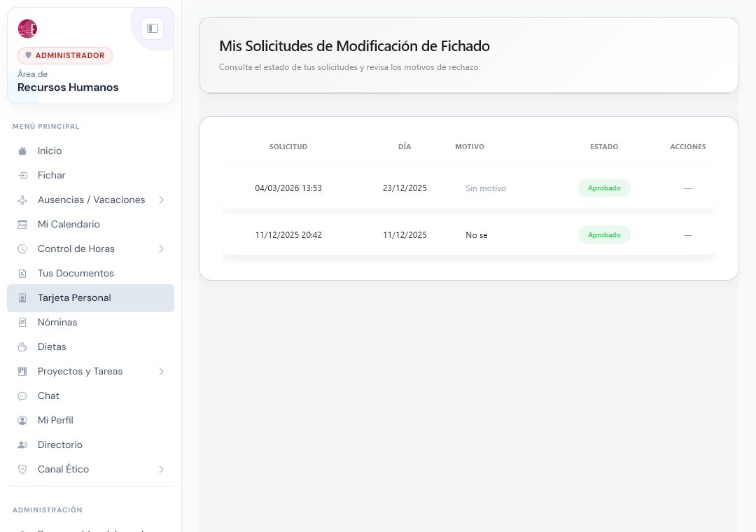Open the Tus Documentos file icon
Image resolution: width=756 pixels, height=532 pixels.
(x=22, y=274)
